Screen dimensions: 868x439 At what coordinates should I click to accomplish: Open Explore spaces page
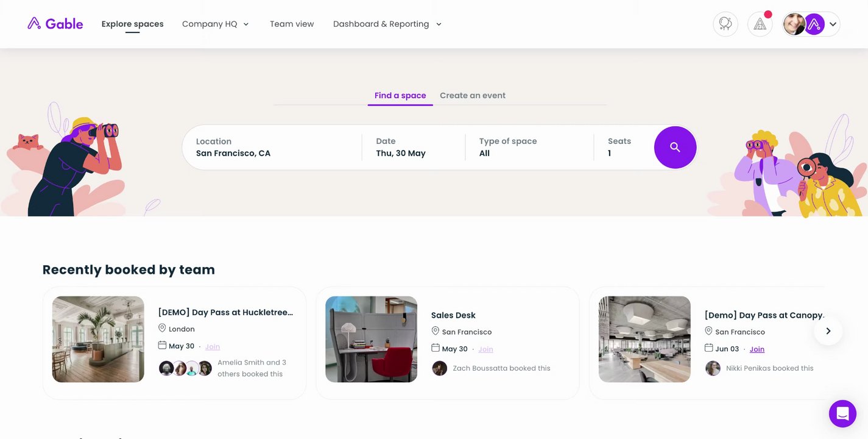click(x=132, y=24)
